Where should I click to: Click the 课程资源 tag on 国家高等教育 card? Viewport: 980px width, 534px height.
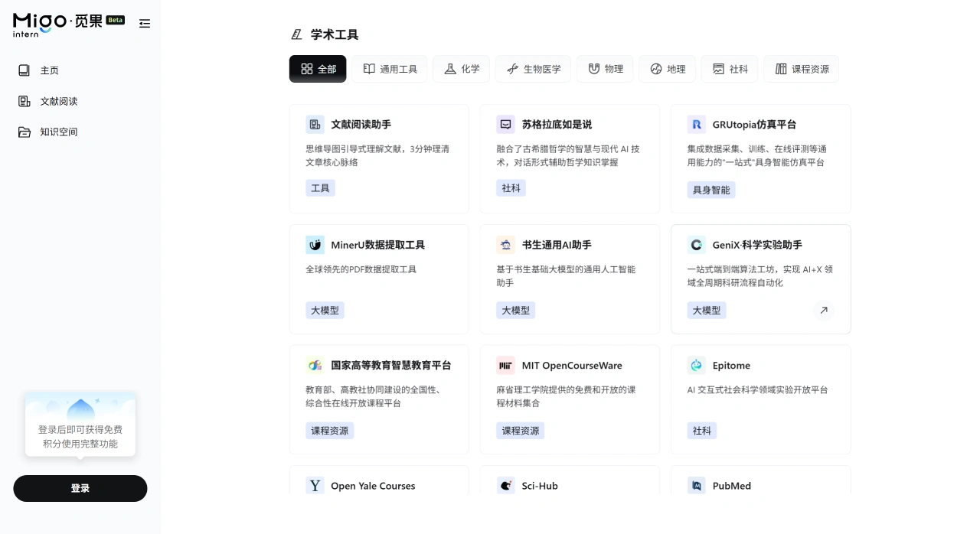(x=329, y=431)
